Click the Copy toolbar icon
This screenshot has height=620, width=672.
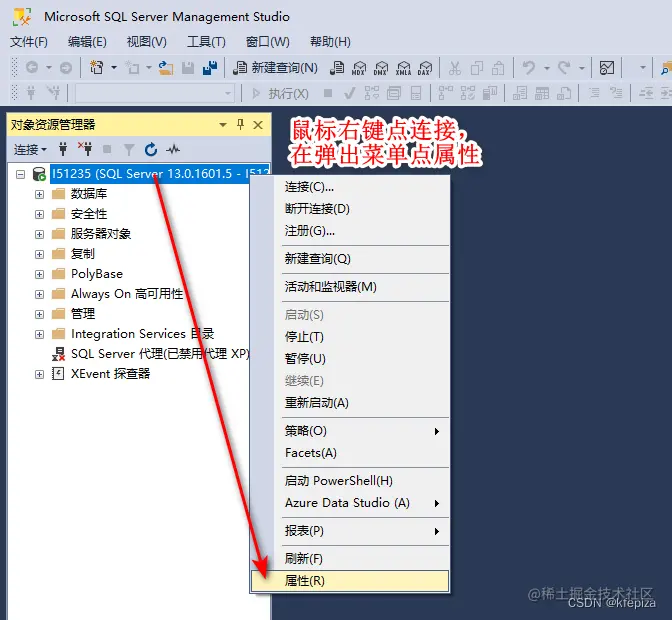pos(477,68)
